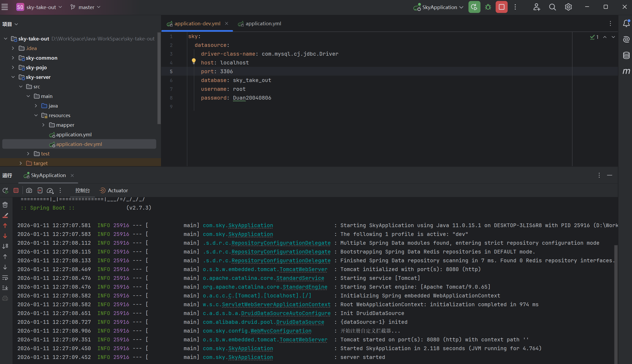
Task: Select application.yml in the project tree
Action: tap(74, 134)
